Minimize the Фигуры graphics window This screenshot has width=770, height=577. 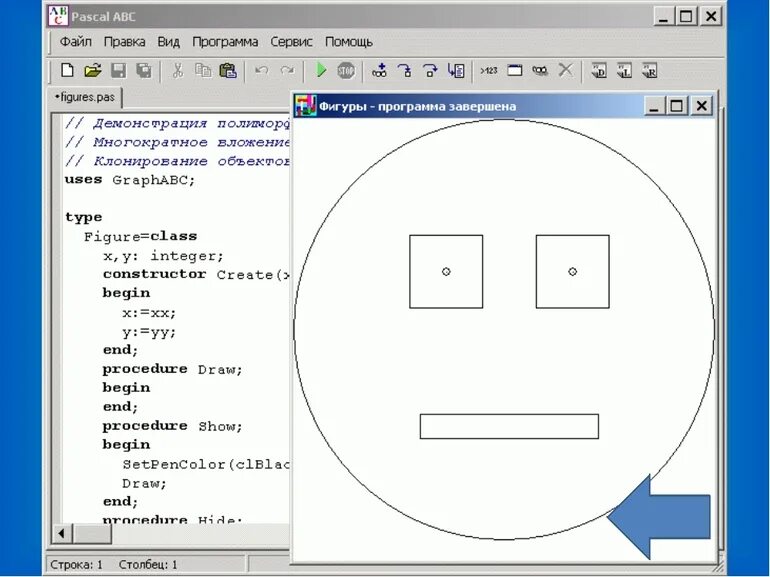(653, 106)
